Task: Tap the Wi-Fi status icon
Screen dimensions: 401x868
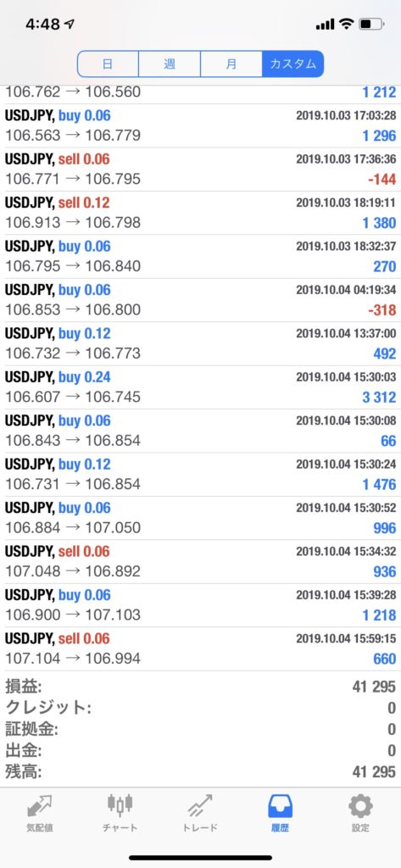Action: (x=347, y=24)
